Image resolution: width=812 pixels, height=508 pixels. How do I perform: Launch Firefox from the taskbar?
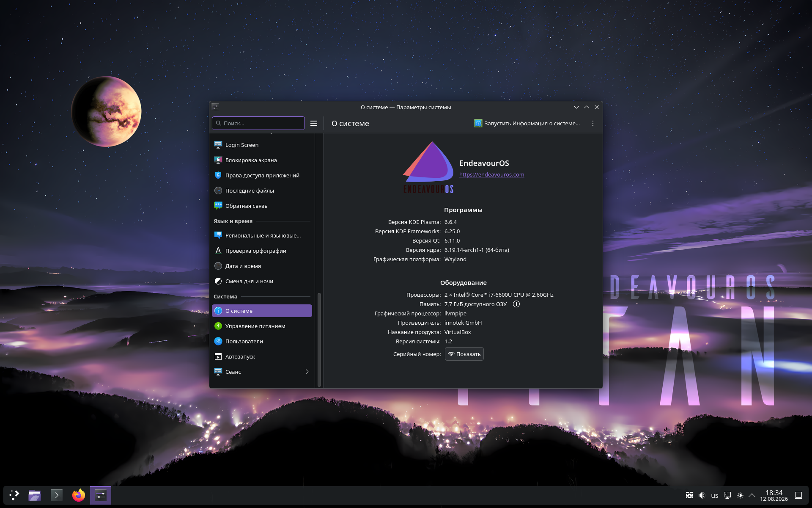point(79,495)
